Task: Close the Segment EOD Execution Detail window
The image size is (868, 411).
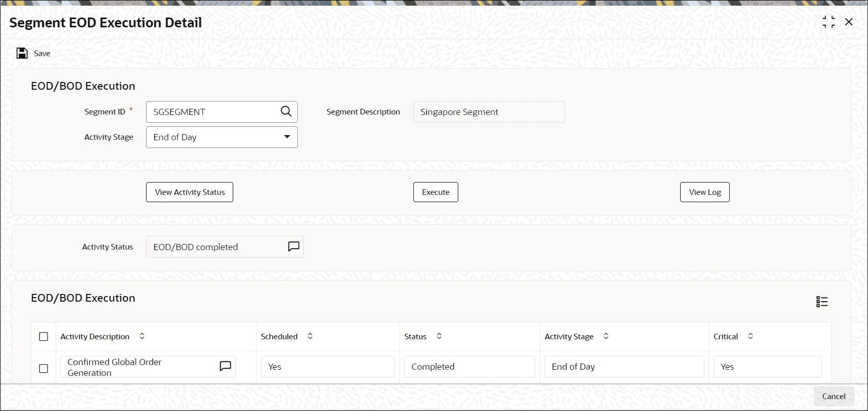Action: click(x=848, y=22)
